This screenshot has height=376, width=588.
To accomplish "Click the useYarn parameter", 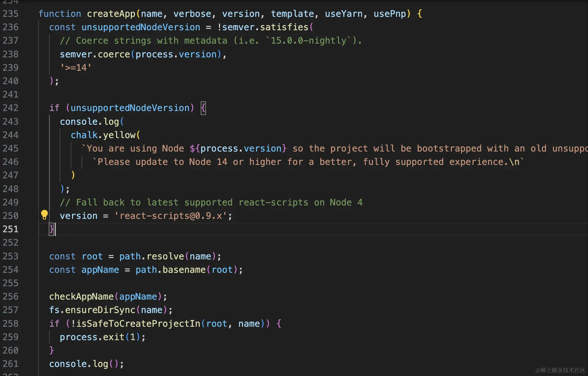I will click(344, 14).
